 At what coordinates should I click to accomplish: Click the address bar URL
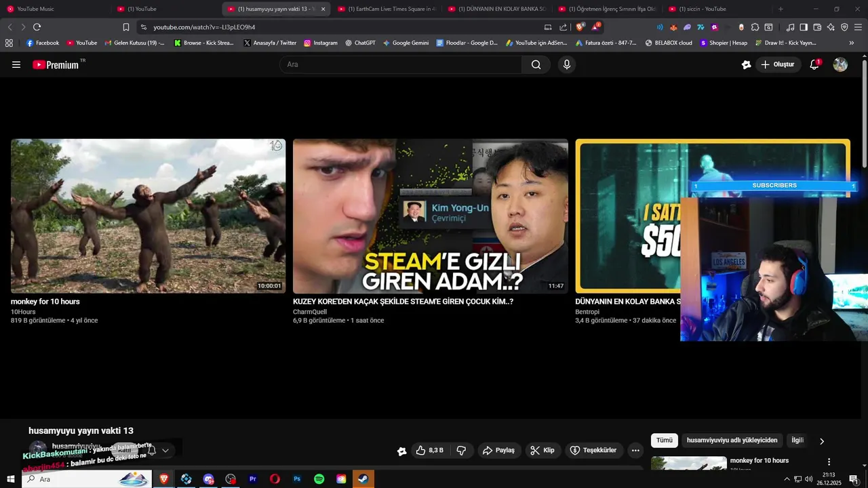pos(204,27)
